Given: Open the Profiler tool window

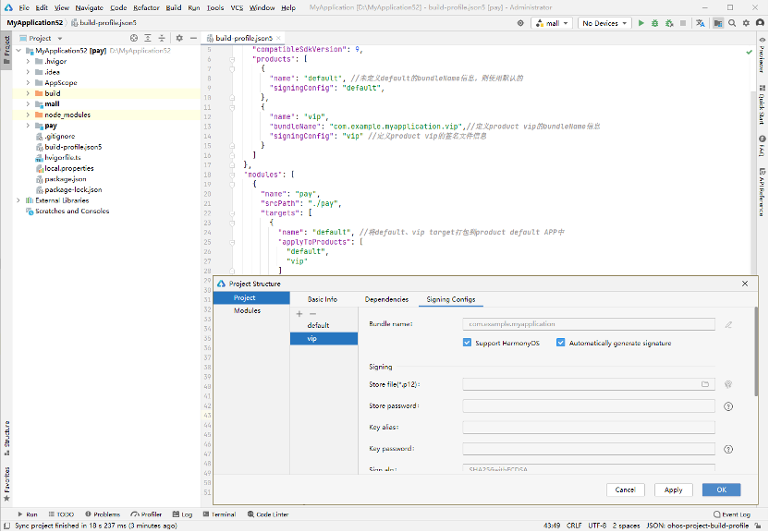Looking at the screenshot, I should (146, 514).
